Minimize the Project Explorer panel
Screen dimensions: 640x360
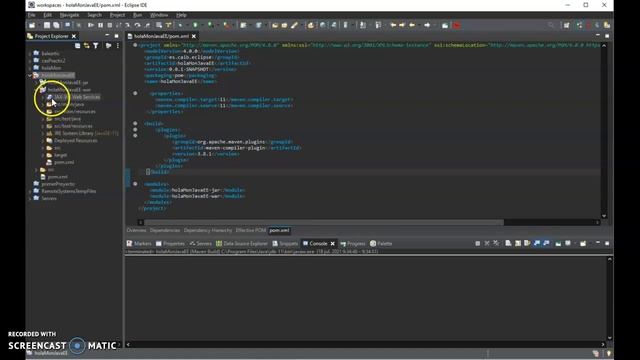(x=107, y=36)
